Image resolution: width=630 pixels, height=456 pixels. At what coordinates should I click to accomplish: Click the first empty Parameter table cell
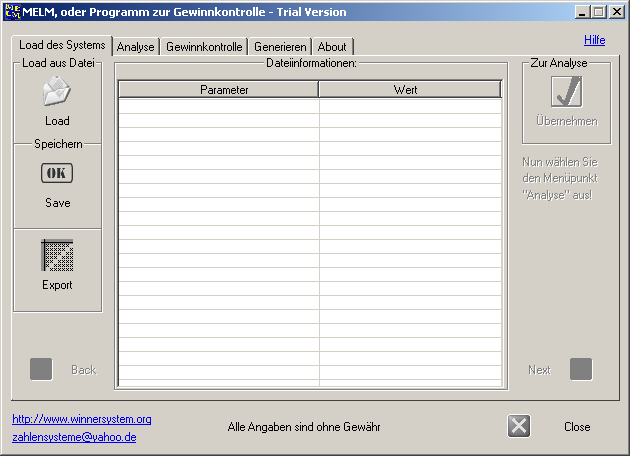(x=219, y=106)
